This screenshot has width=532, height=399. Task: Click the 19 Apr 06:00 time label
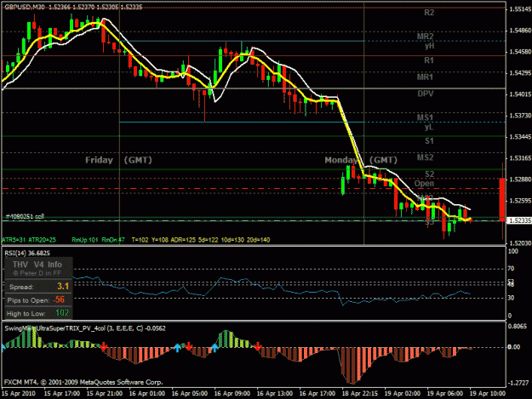coord(445,394)
